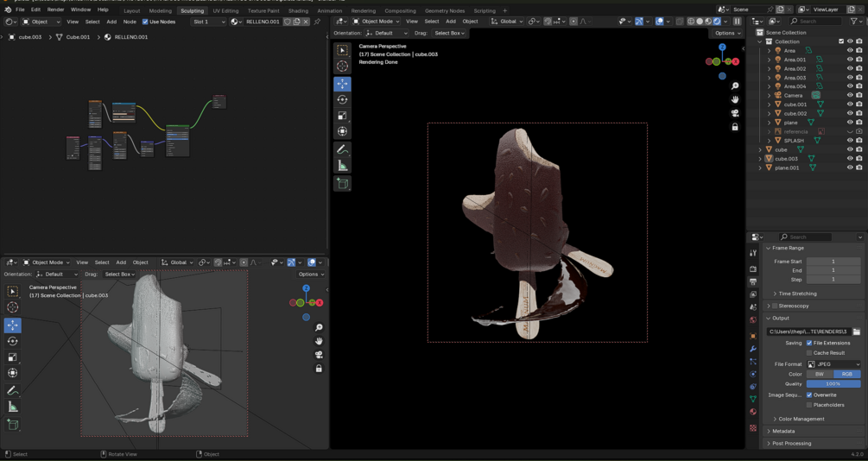Select BW color mode button
The width and height of the screenshot is (868, 461).
click(819, 375)
